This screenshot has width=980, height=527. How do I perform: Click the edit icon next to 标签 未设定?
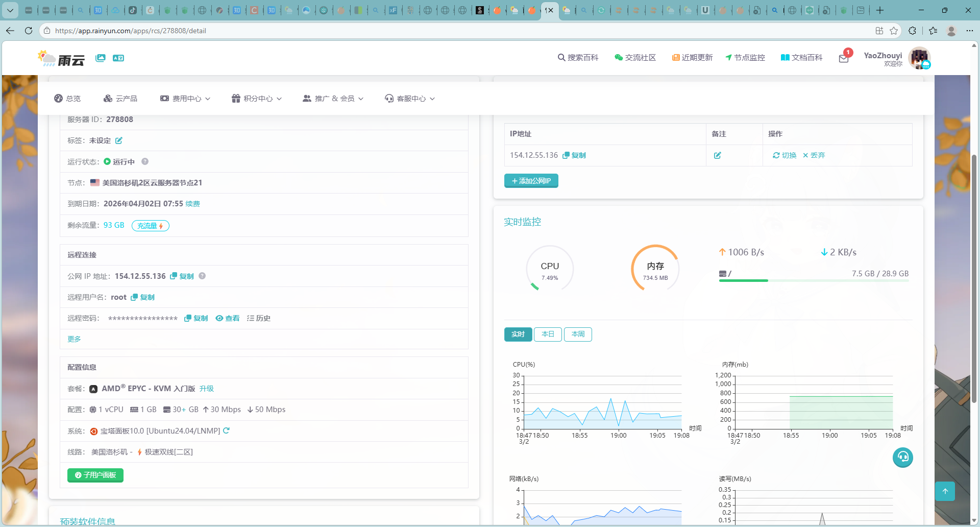(x=119, y=140)
